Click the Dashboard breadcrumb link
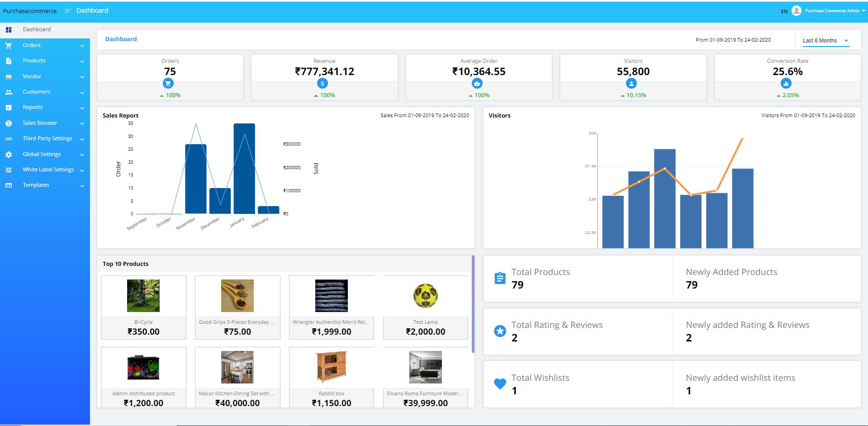Viewport: 868px width, 426px height. (121, 39)
